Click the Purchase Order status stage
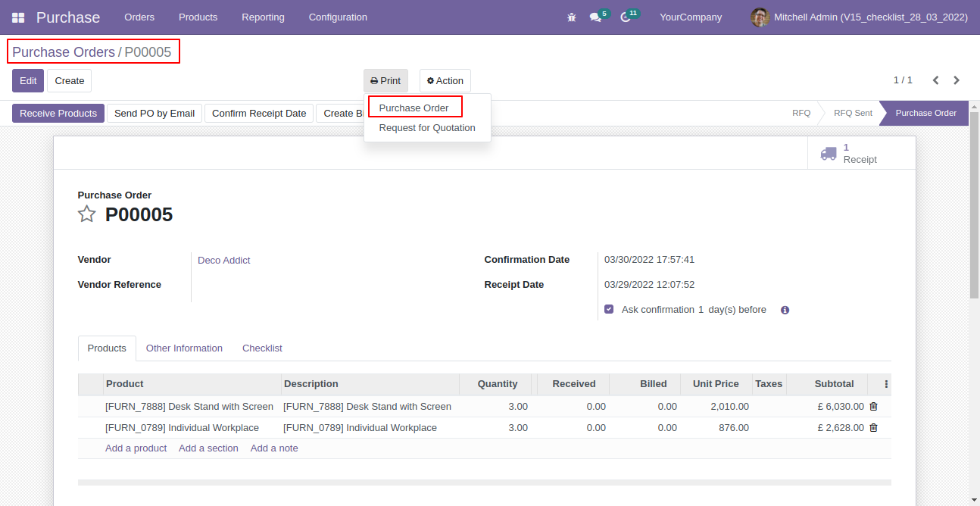980x506 pixels. (925, 113)
